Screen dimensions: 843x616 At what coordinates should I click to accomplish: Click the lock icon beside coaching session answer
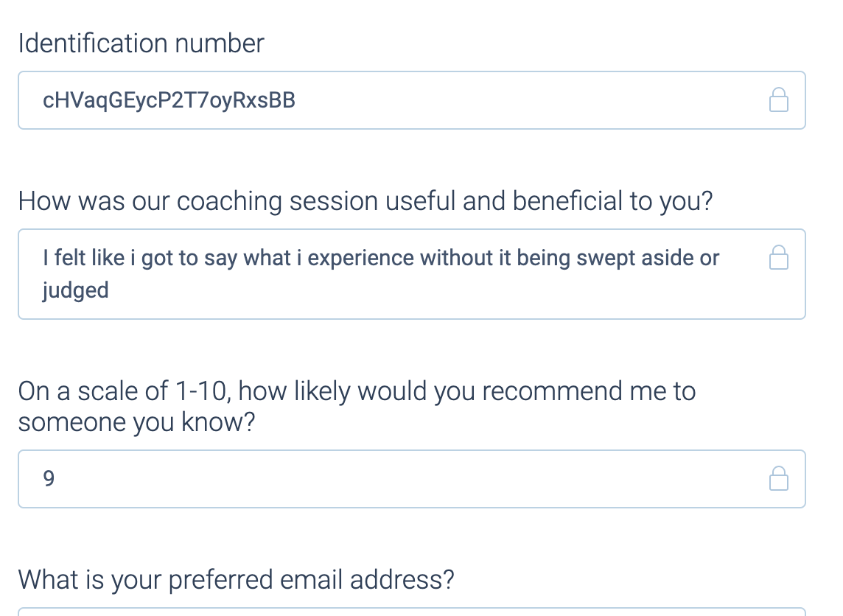click(x=779, y=259)
